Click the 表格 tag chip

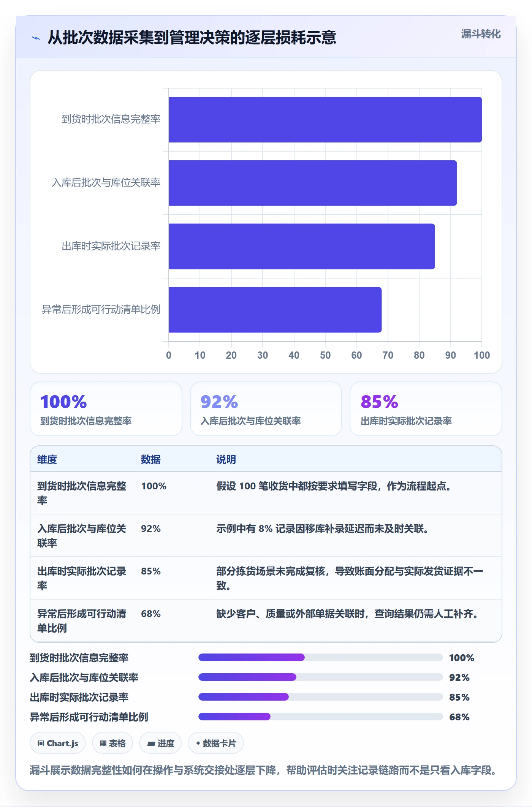coord(112,743)
